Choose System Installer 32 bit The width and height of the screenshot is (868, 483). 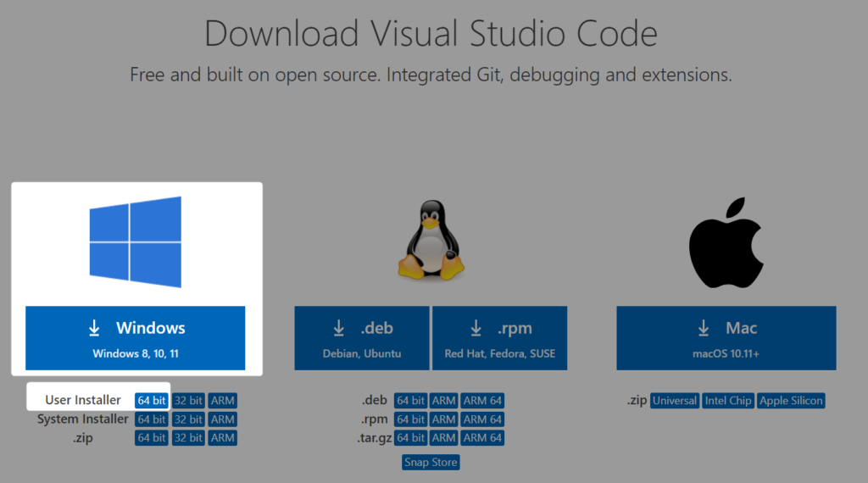tap(188, 419)
